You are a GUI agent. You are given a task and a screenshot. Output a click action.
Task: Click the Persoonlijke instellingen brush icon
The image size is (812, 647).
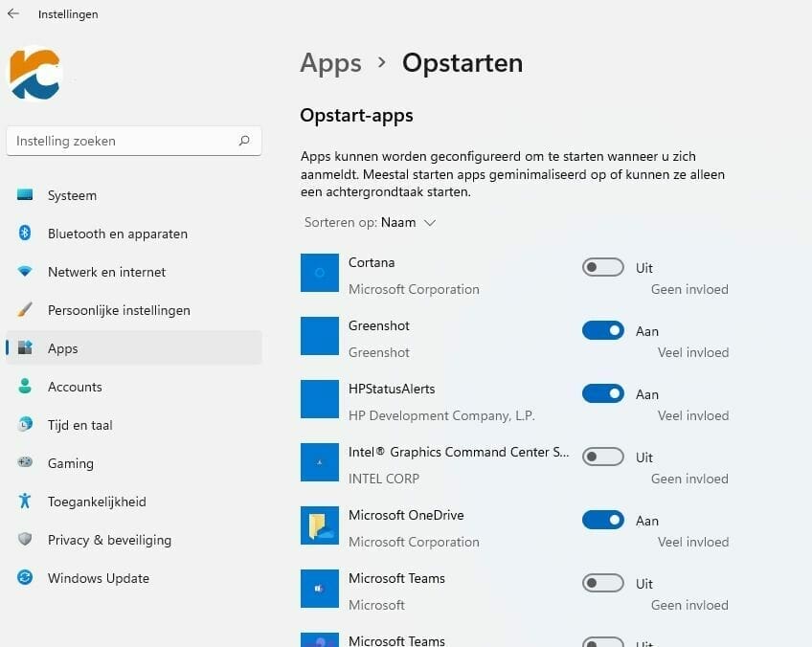(x=24, y=309)
